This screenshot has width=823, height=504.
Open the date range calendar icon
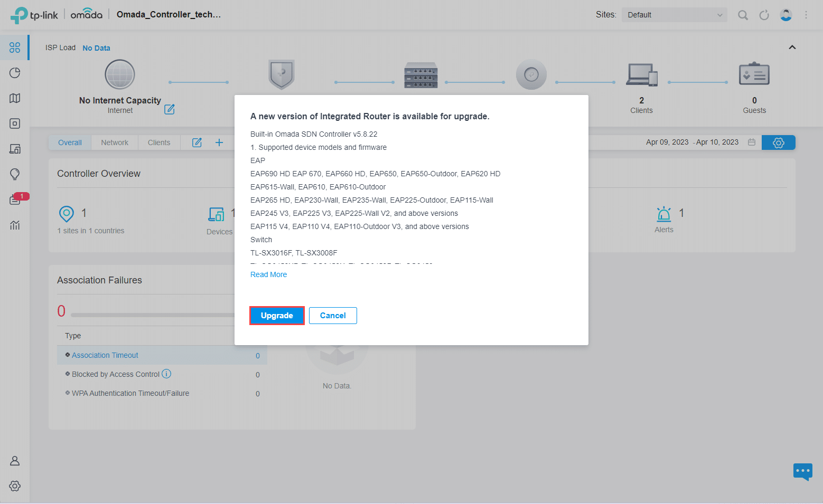[x=752, y=142]
